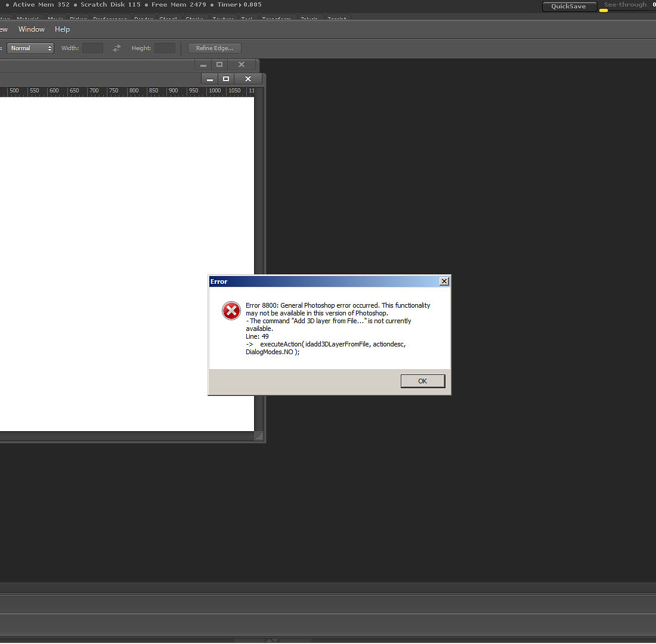656x644 pixels.
Task: Open the ZBrush Transform menu tab
Action: pos(277,18)
